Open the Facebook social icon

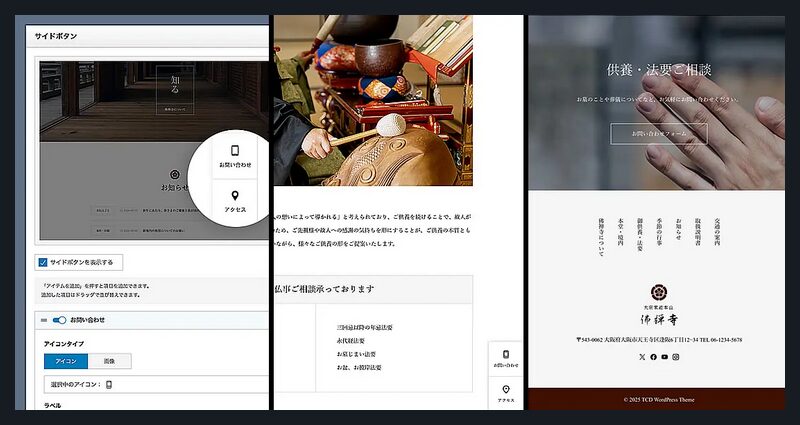coord(653,357)
